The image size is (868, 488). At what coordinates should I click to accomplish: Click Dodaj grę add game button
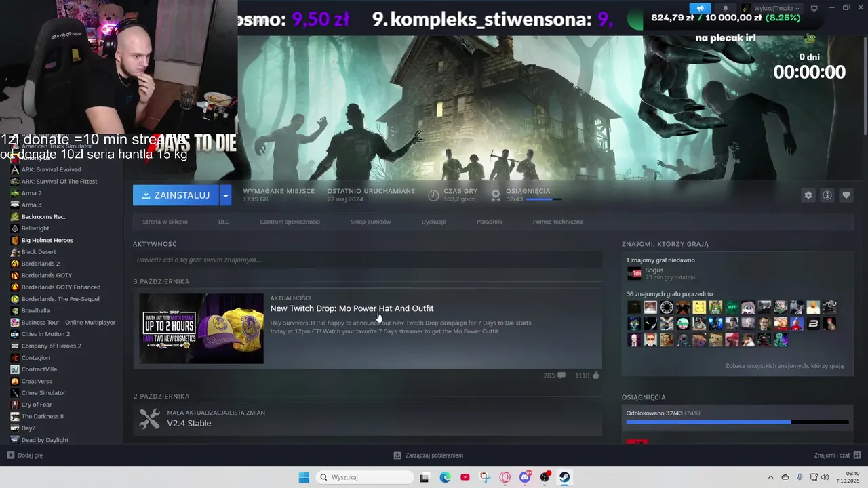coord(25,455)
